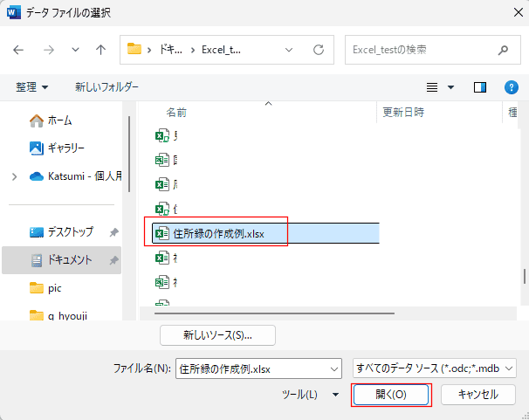Expand the file type filter dropdown
Screen dimensions: 529x420
pyautogui.click(x=434, y=368)
